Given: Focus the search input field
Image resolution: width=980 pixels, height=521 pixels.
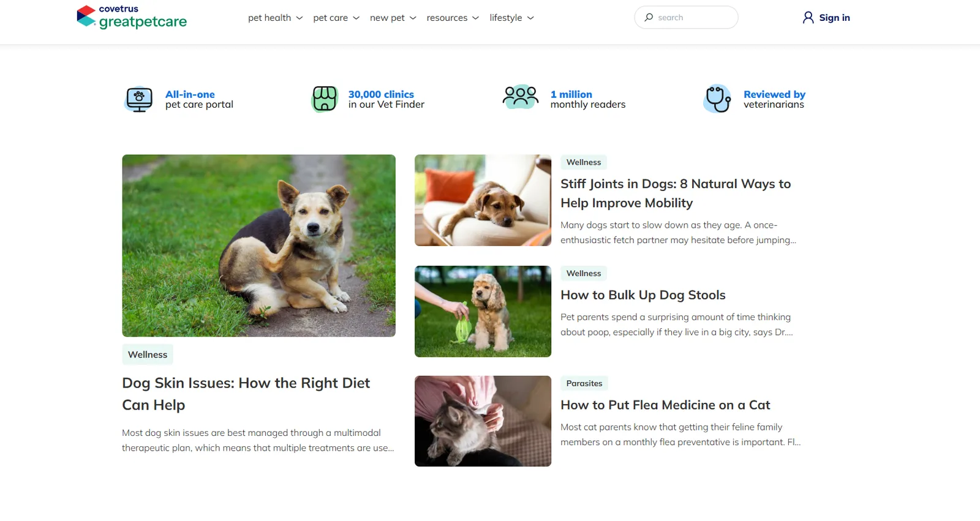Looking at the screenshot, I should click(686, 17).
